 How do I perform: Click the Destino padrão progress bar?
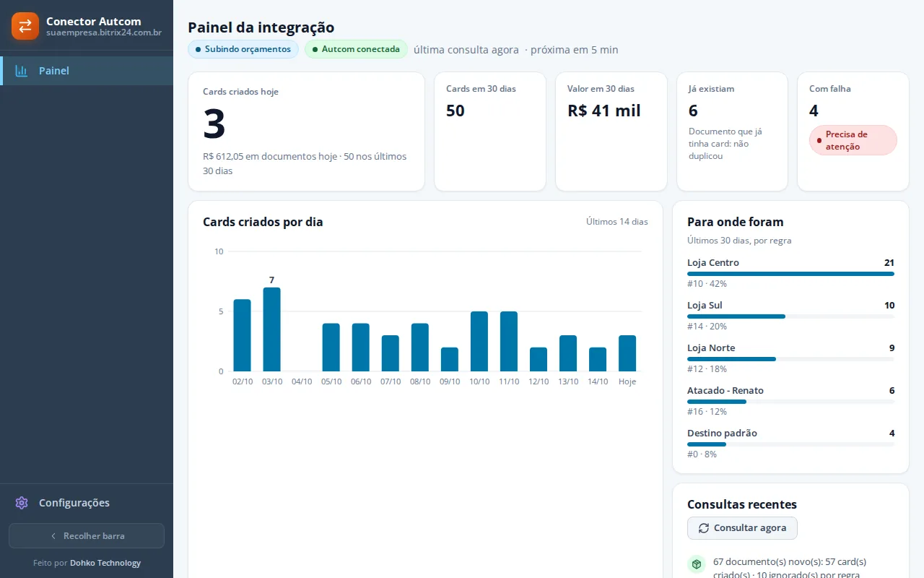coord(790,444)
